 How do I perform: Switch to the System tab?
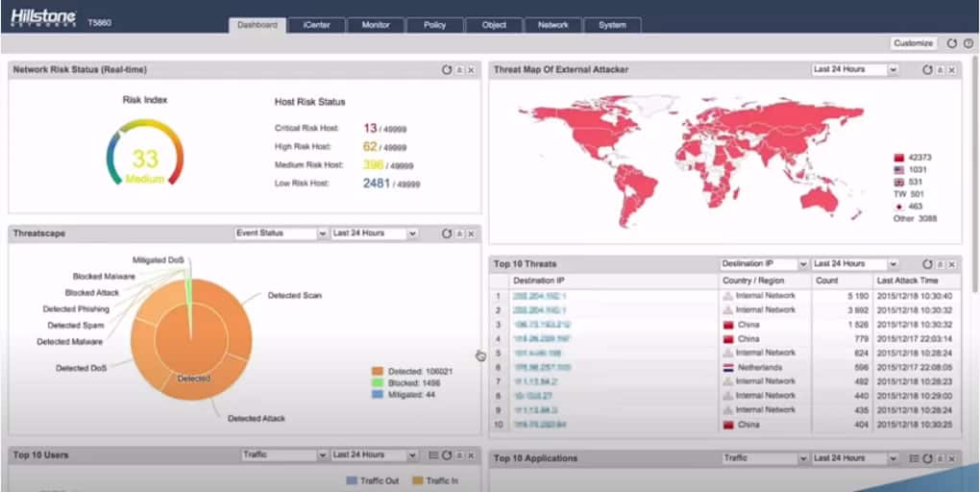pyautogui.click(x=612, y=25)
